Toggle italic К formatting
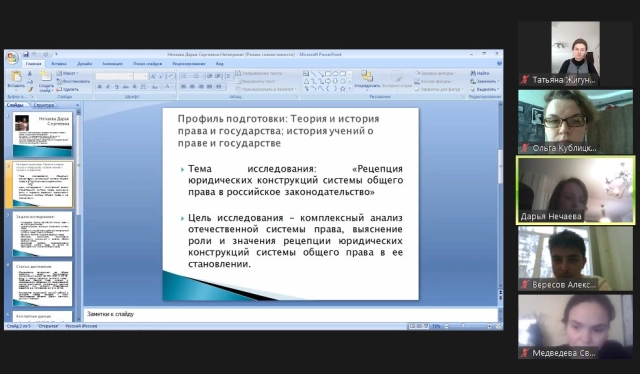The height and width of the screenshot is (374, 640). (108, 87)
